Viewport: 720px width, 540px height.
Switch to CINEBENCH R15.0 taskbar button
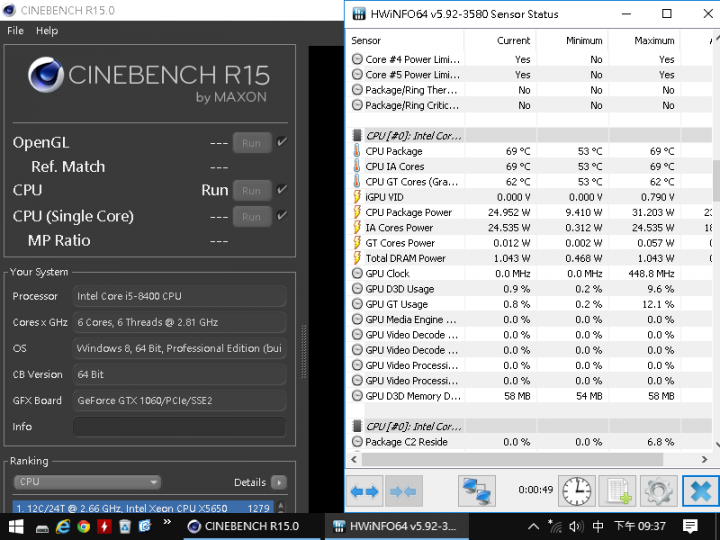(x=251, y=526)
